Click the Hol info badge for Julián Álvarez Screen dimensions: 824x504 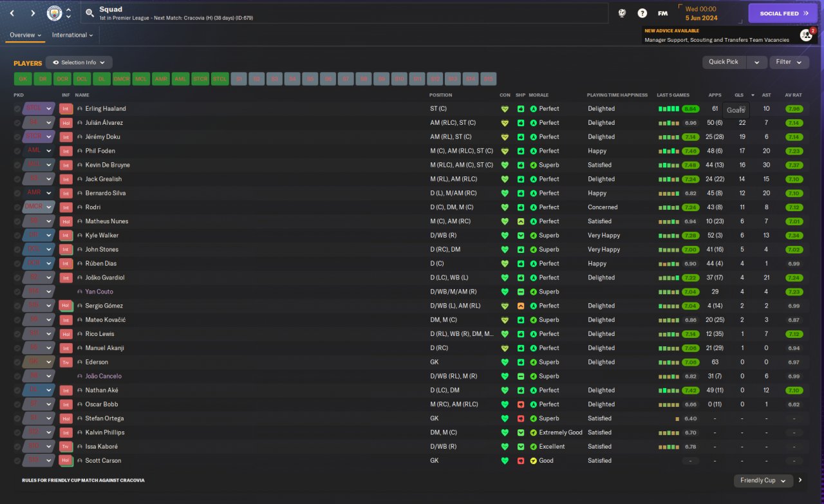(x=66, y=123)
